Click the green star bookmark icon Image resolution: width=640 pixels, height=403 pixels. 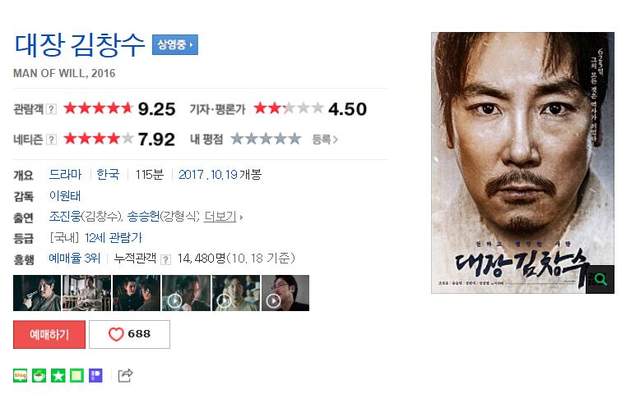coord(58,375)
